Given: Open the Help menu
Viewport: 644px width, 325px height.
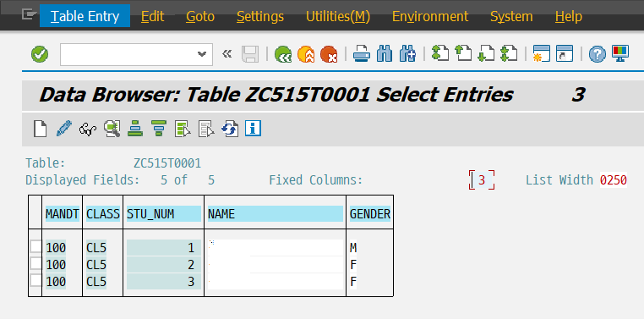Looking at the screenshot, I should [x=569, y=16].
